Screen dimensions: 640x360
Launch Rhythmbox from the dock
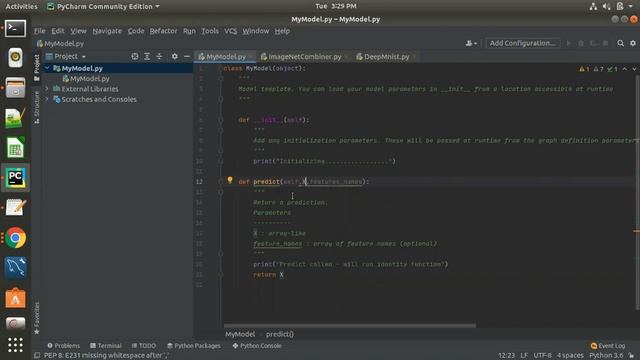(x=15, y=58)
